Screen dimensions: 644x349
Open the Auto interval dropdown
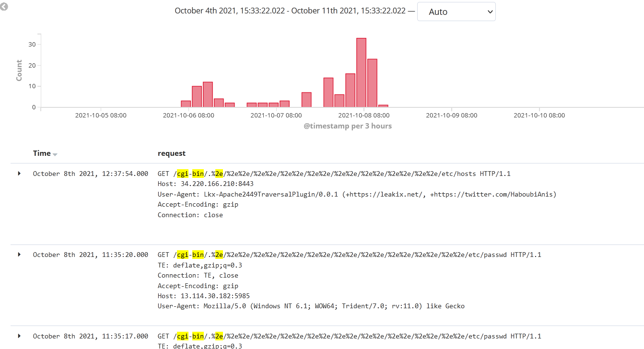pyautogui.click(x=456, y=12)
